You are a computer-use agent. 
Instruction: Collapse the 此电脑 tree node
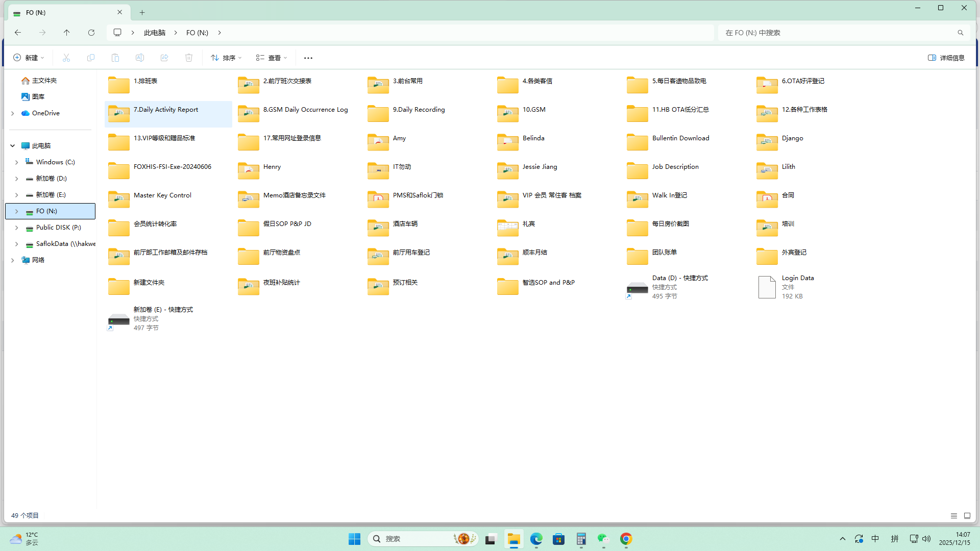12,146
